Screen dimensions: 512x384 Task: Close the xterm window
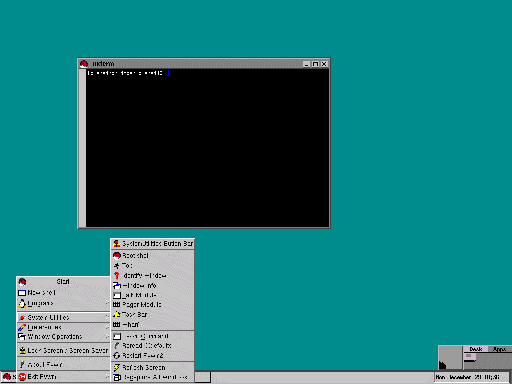click(x=324, y=64)
